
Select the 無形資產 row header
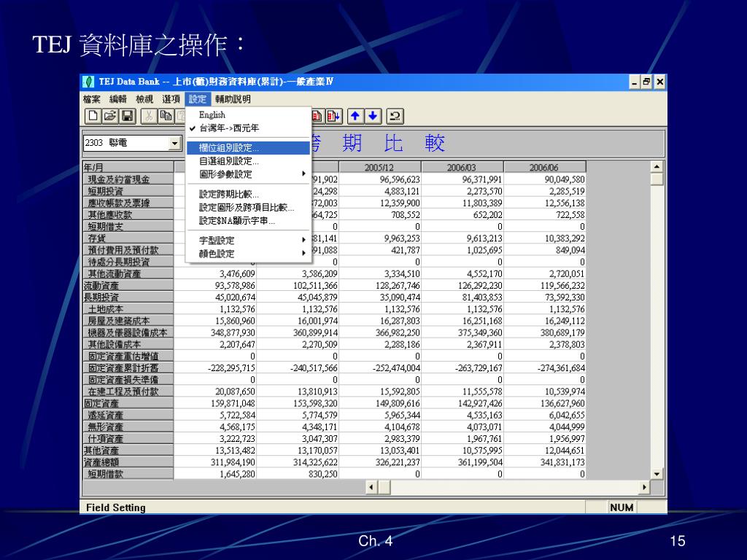[128, 427]
